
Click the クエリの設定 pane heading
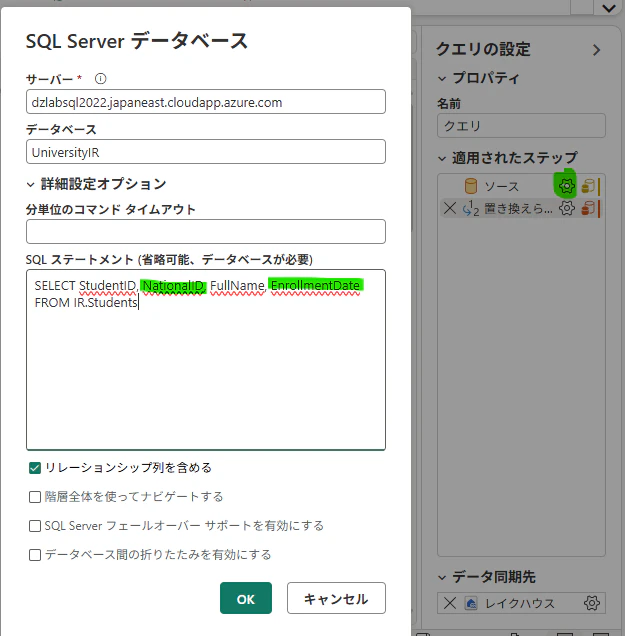tap(483, 49)
